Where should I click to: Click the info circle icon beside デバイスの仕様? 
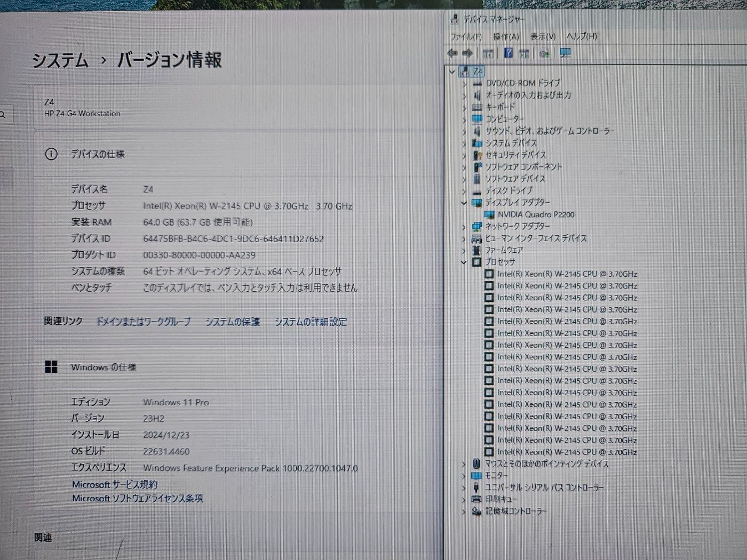pos(51,154)
